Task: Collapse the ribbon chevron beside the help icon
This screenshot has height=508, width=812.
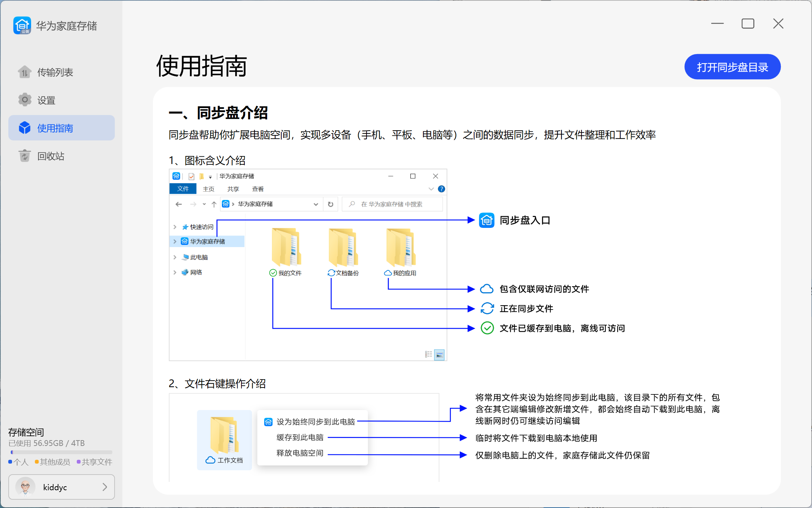Action: coord(431,189)
